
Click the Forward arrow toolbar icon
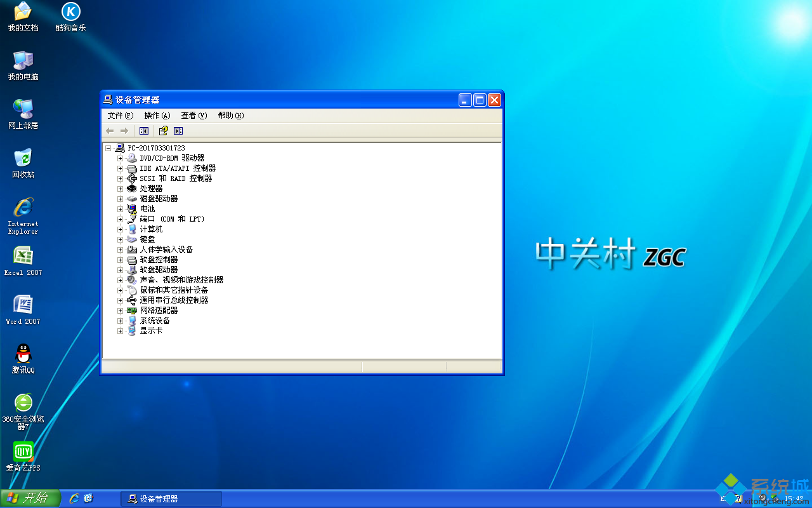[124, 131]
